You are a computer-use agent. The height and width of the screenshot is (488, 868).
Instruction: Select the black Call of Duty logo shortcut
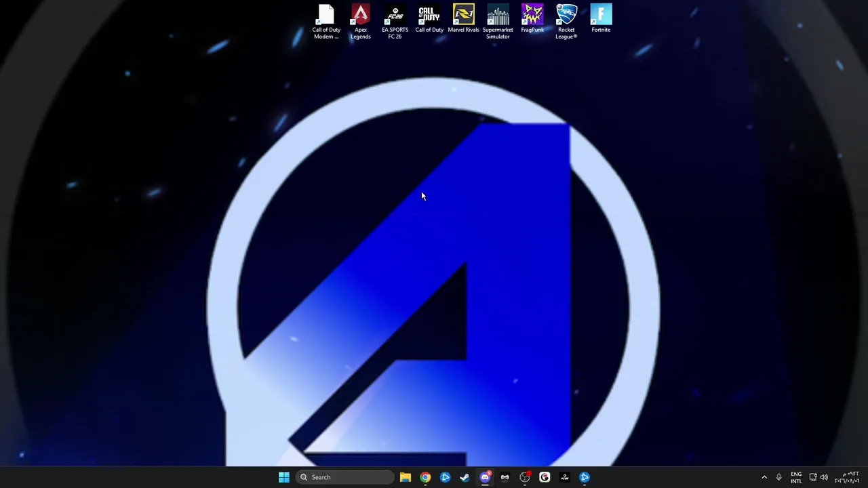[429, 19]
